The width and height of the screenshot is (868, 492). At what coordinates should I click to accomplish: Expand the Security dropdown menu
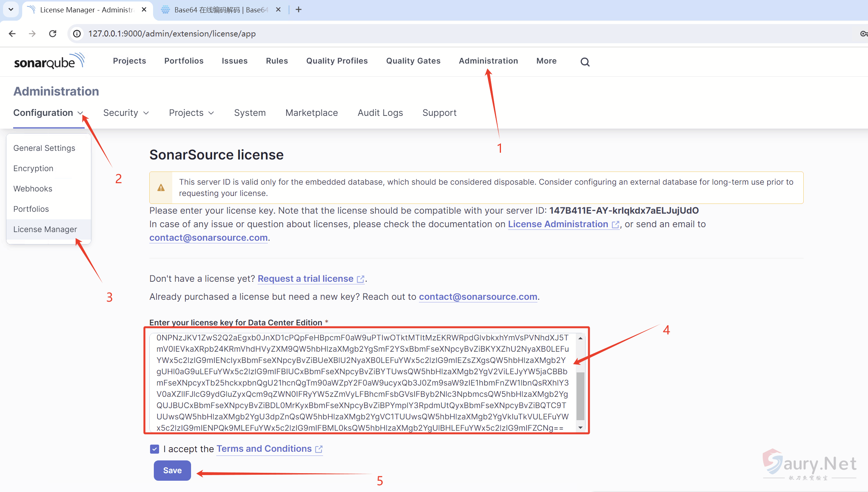point(126,113)
